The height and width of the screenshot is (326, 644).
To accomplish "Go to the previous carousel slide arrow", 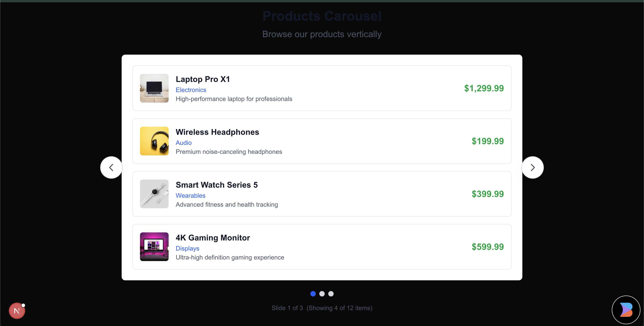I will coord(111,167).
